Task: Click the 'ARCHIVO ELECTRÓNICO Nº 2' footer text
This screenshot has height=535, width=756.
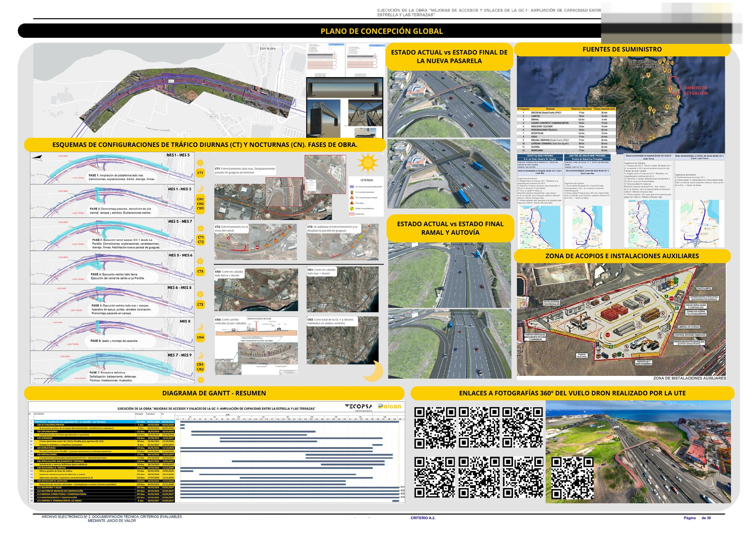Action: point(112,518)
